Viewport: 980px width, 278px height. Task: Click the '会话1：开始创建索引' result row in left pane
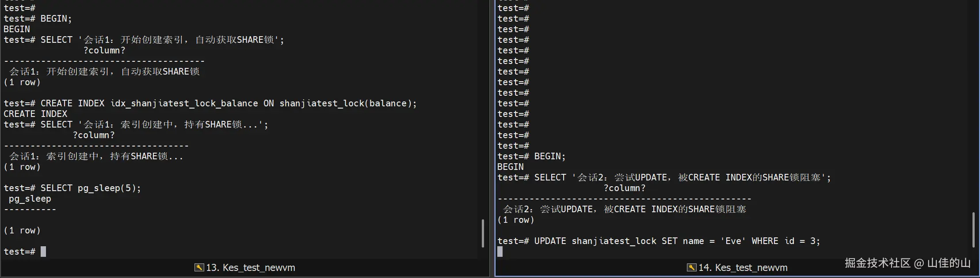[x=104, y=71]
